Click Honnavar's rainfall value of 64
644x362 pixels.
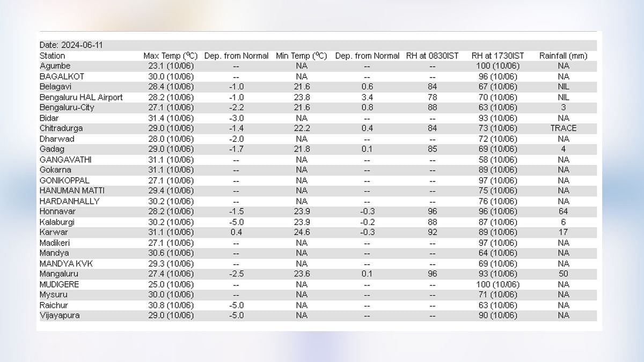tap(563, 211)
